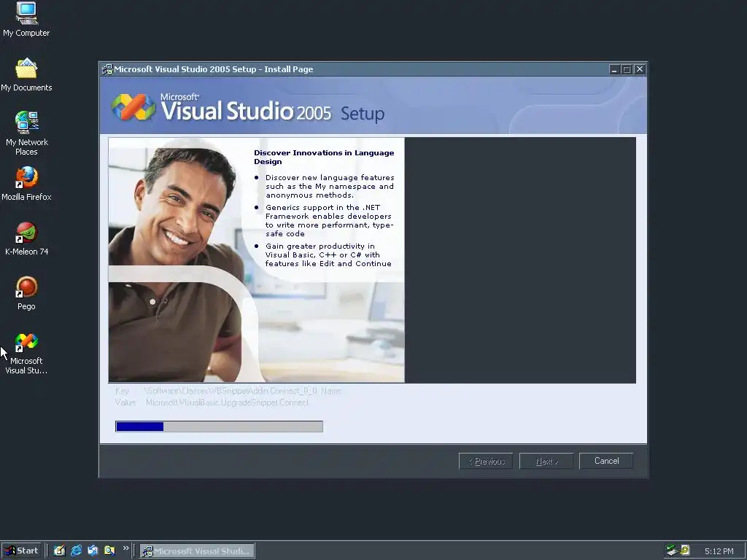Click the Value 'Microsoft.VisualBasic.UpgradeSnippet.Connect' text
This screenshot has height=560, width=747.
(228, 402)
